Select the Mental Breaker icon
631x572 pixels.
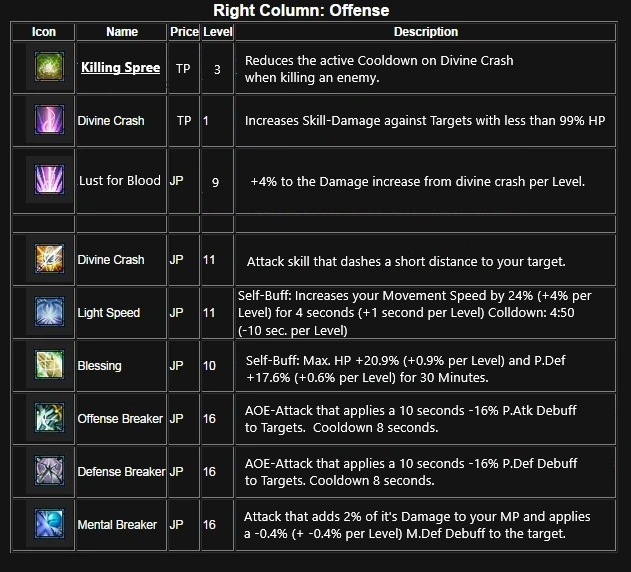pos(49,524)
